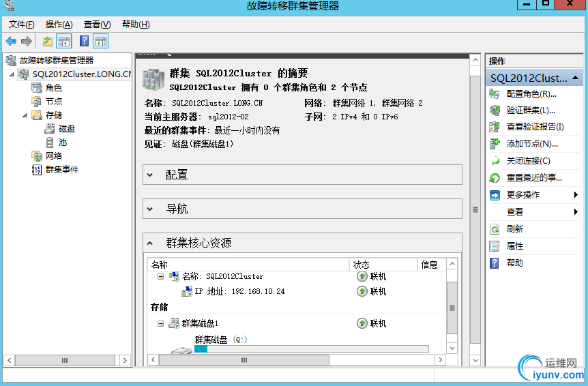Click the 群集磁盘 (Q:) usage bar
The image size is (588, 386).
click(311, 349)
